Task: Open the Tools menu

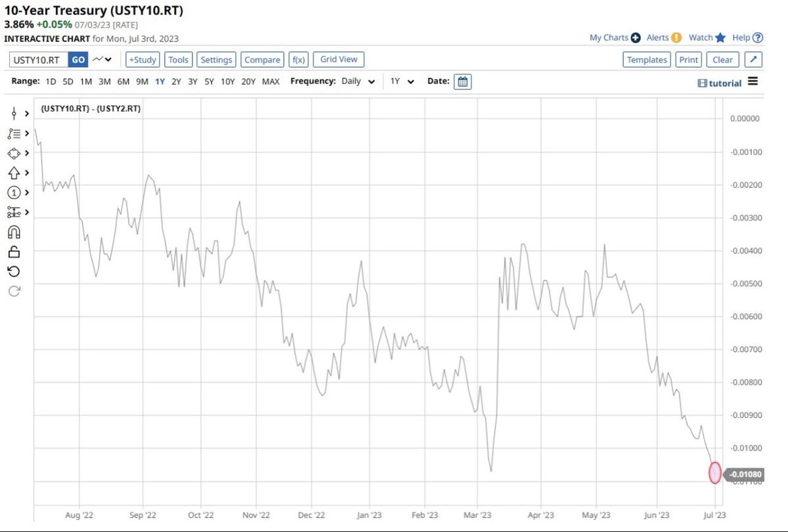Action: tap(179, 60)
